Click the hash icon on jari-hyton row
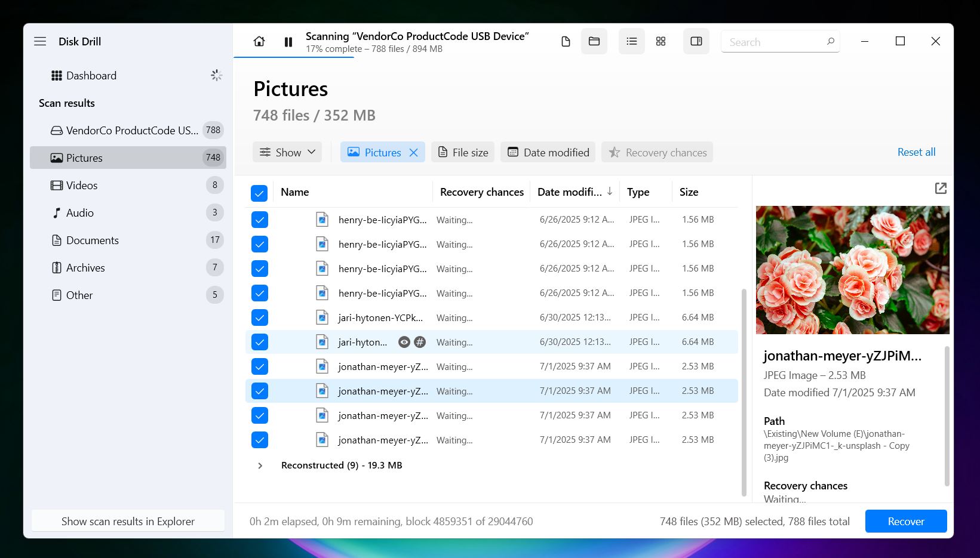Screen dimensions: 980x558 coord(420,342)
